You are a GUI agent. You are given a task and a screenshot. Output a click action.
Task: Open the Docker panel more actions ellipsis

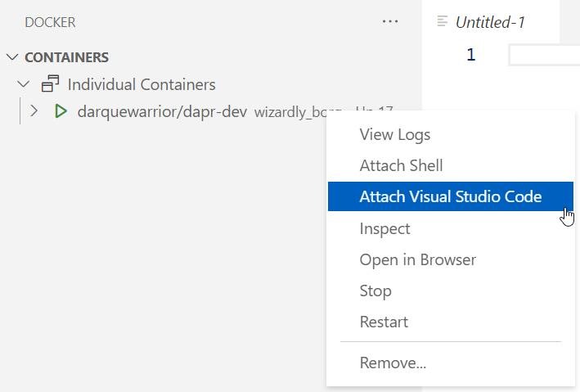click(x=390, y=21)
